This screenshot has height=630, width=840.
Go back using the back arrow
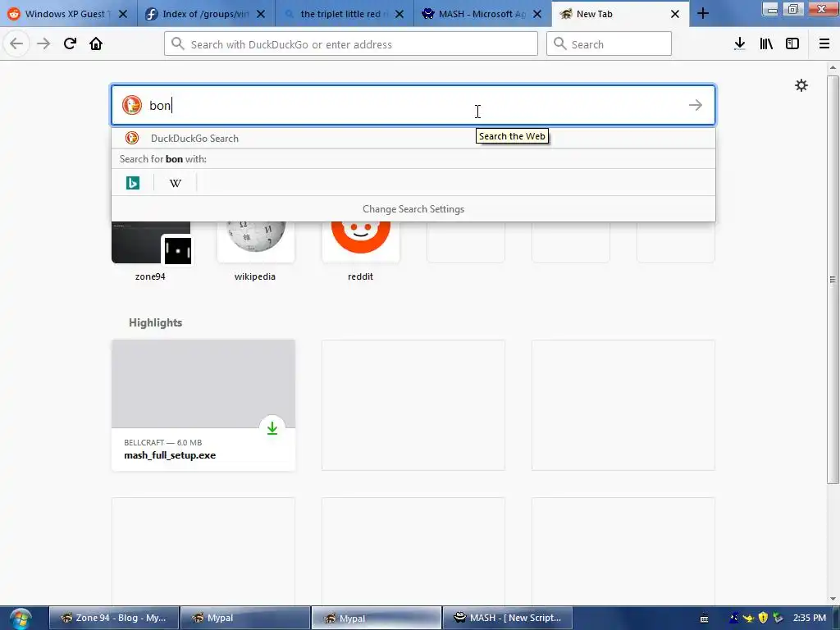click(16, 43)
